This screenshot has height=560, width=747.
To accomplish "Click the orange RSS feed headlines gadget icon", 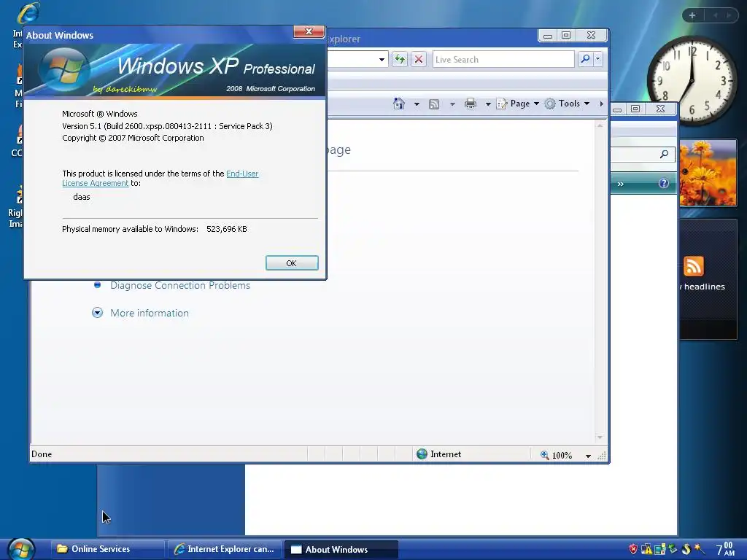I will [694, 266].
